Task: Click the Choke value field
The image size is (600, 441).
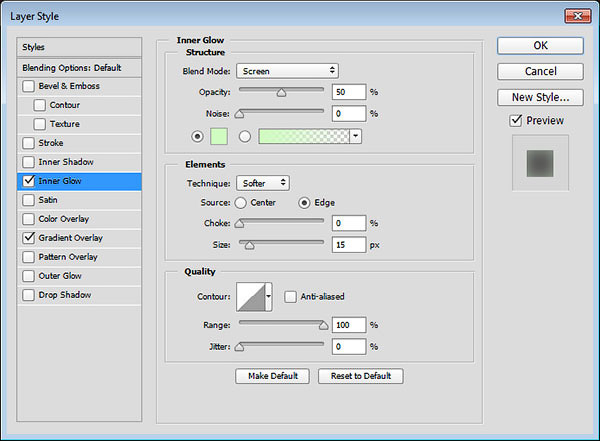Action: tap(349, 223)
